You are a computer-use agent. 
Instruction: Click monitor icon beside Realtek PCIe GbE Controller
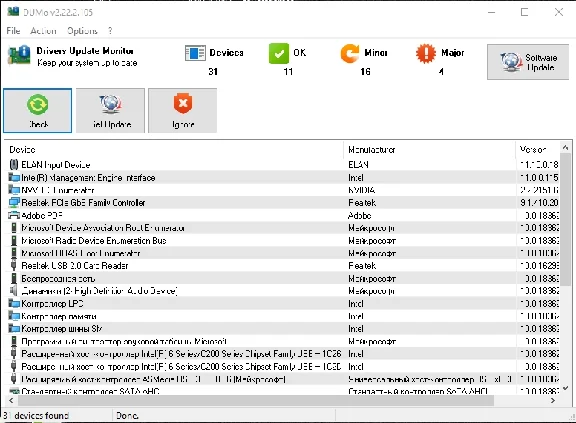[x=14, y=203]
